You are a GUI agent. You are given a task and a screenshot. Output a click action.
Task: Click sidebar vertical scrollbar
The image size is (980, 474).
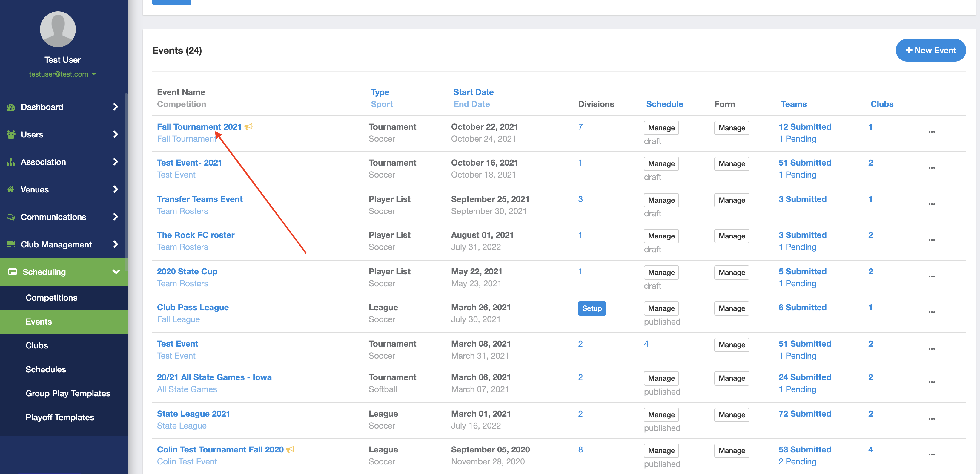(x=126, y=183)
